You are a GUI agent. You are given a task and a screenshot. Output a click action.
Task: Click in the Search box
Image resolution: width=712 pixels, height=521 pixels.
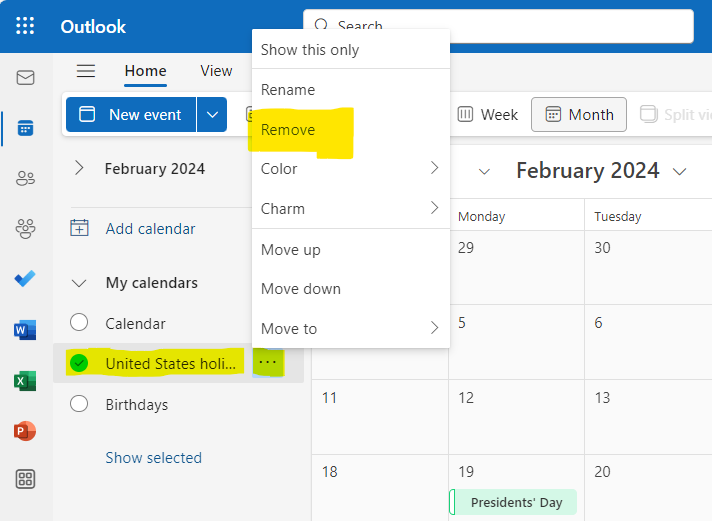click(498, 26)
